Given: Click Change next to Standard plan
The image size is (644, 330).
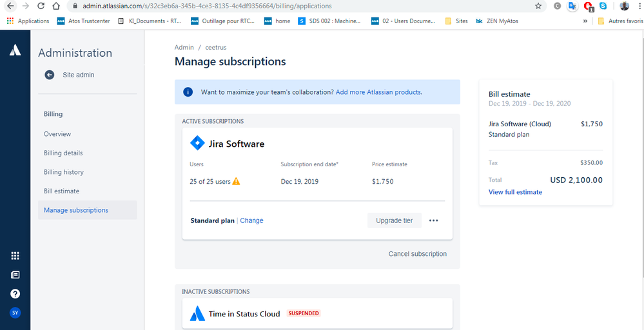Looking at the screenshot, I should click(x=251, y=220).
